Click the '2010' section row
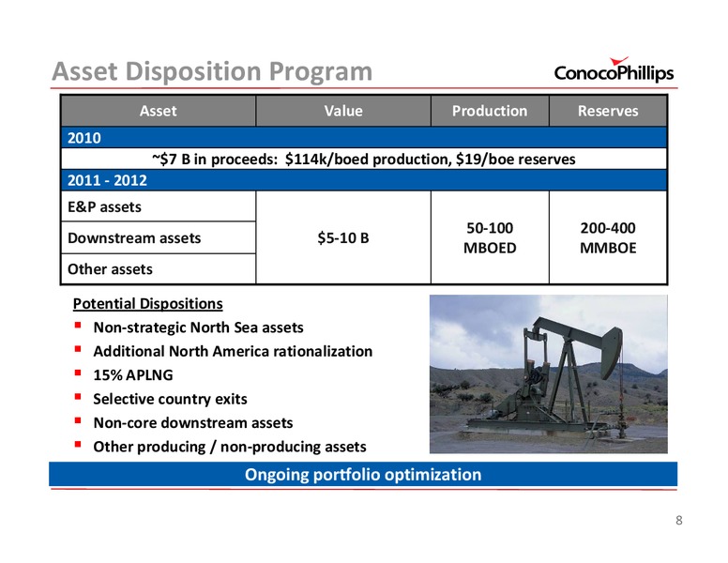The width and height of the screenshot is (728, 563). 364,138
